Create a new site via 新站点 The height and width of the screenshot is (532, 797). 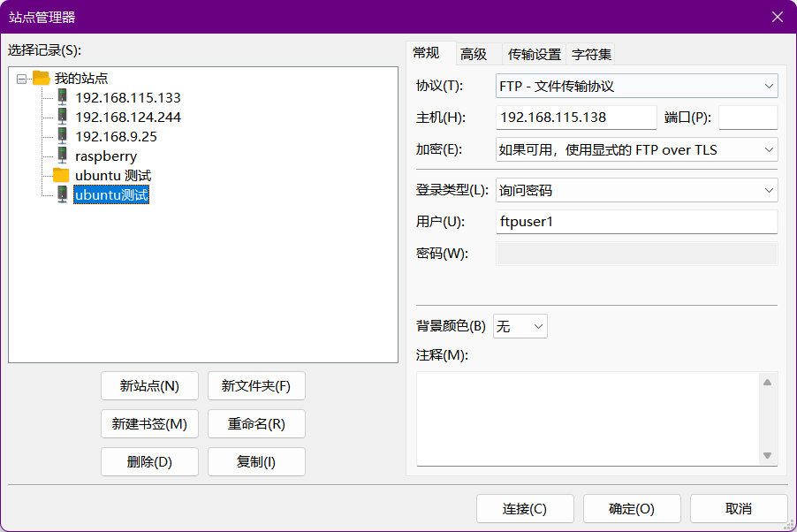click(149, 385)
